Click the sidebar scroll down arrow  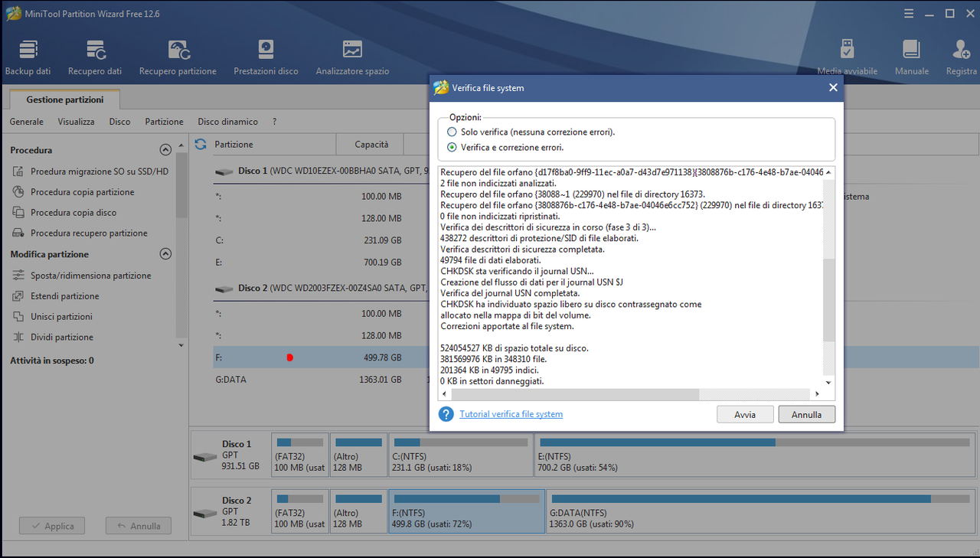click(181, 345)
